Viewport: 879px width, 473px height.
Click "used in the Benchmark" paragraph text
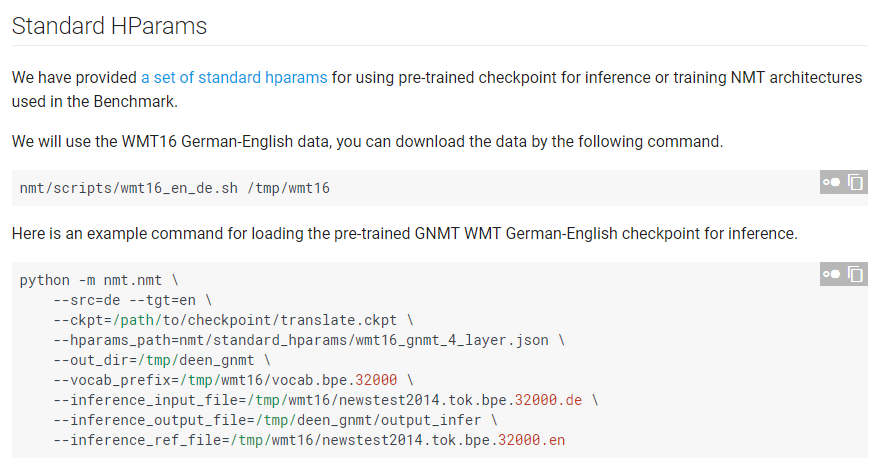[96, 101]
